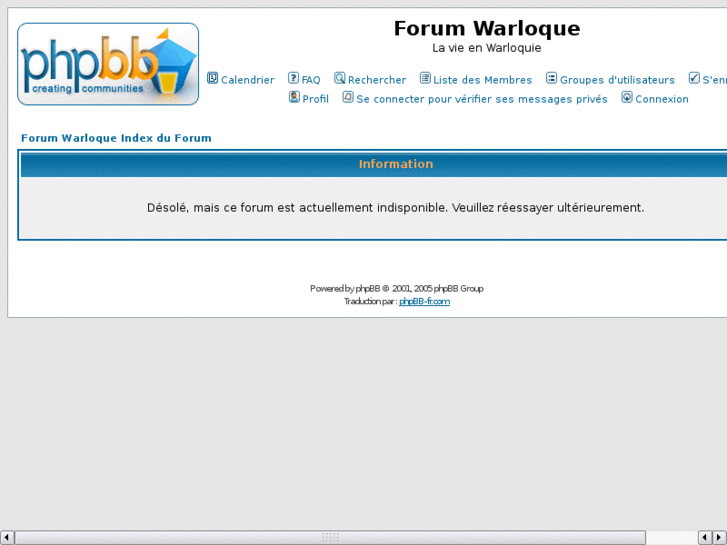The width and height of the screenshot is (727, 545).
Task: Open the Rechercher link
Action: [377, 80]
